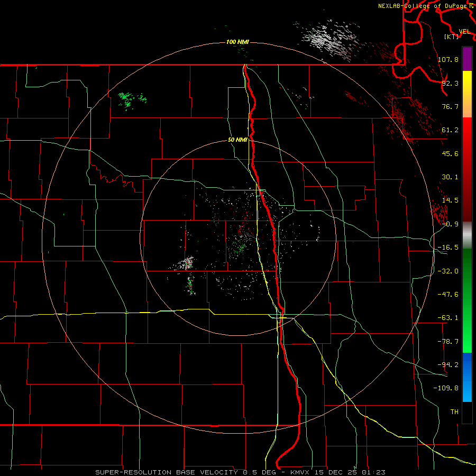Pick the gray near-zero color bar segment
This screenshot has width=476, height=476.
pyautogui.click(x=467, y=235)
